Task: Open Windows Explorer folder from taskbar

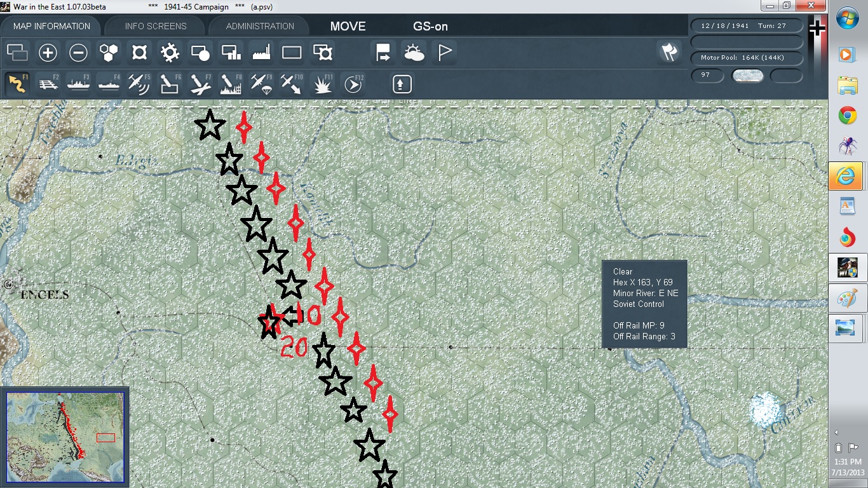Action: pos(846,85)
